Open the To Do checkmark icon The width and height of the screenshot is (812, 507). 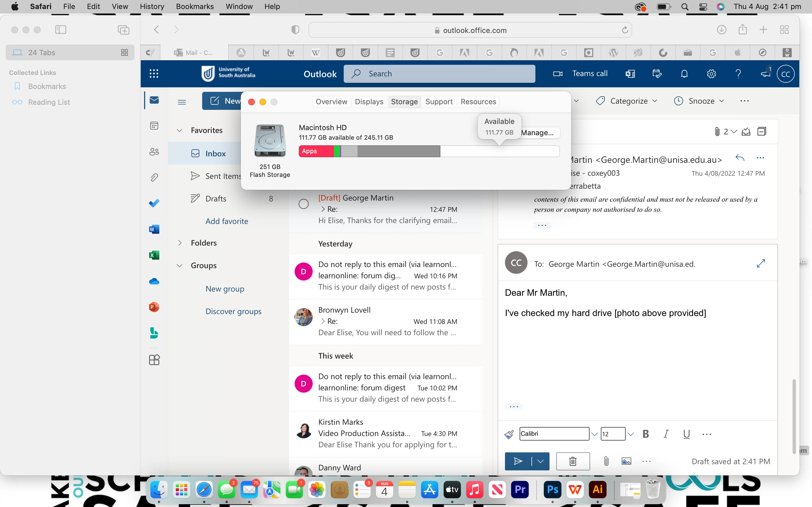pyautogui.click(x=154, y=203)
